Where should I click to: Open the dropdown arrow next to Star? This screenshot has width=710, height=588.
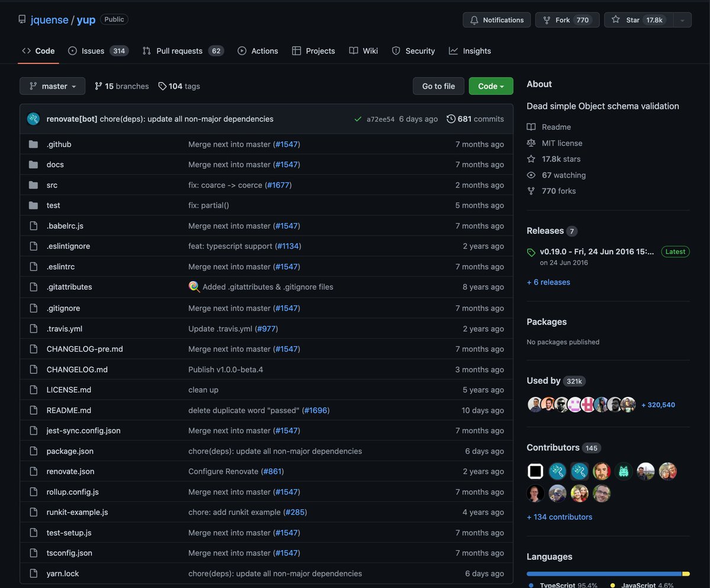pyautogui.click(x=682, y=20)
